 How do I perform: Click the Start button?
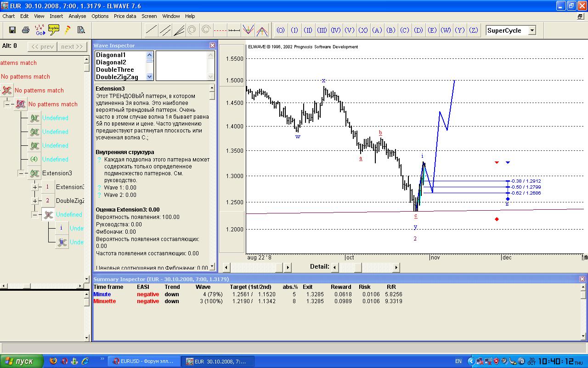tap(22, 361)
